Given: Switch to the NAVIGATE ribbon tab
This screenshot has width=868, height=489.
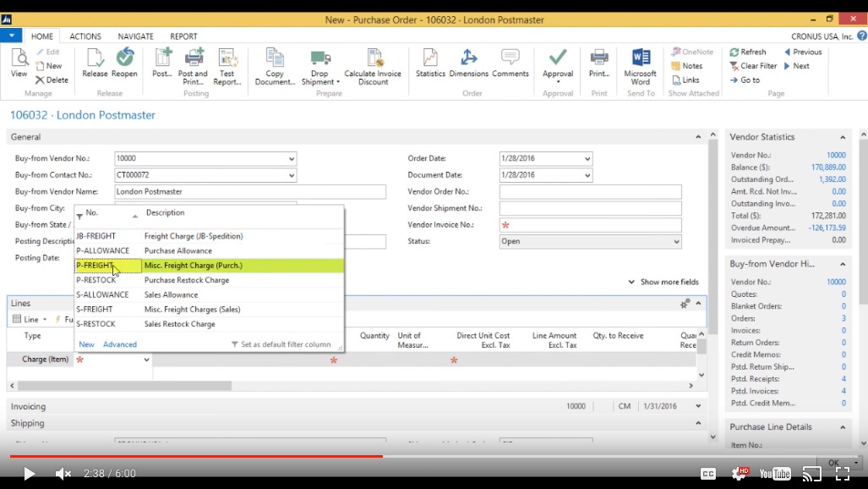Looking at the screenshot, I should click(135, 36).
